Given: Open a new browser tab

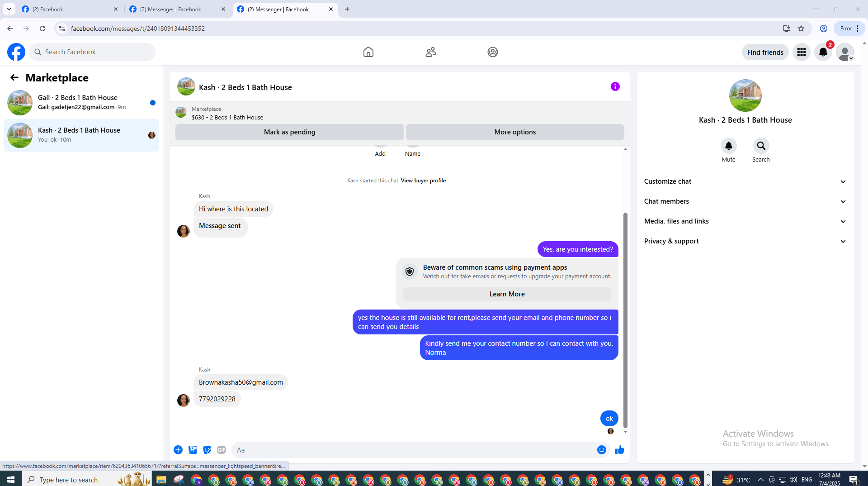Looking at the screenshot, I should [347, 9].
